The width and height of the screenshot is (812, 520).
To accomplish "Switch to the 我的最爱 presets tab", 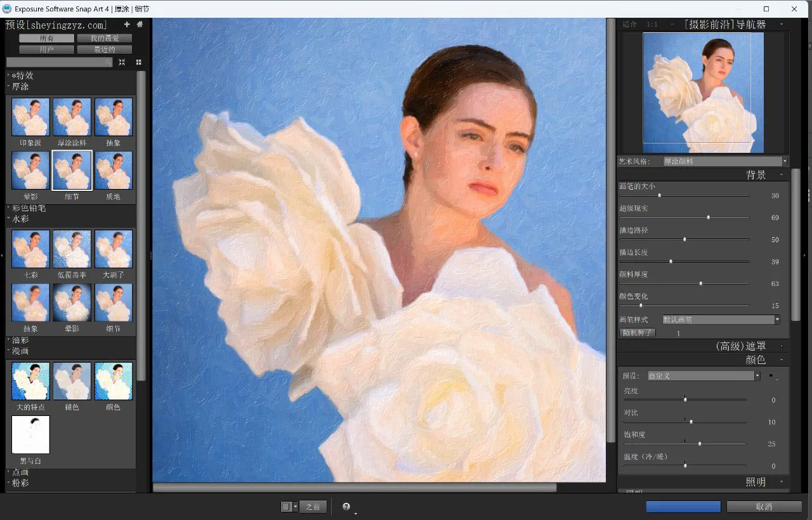I will point(105,38).
